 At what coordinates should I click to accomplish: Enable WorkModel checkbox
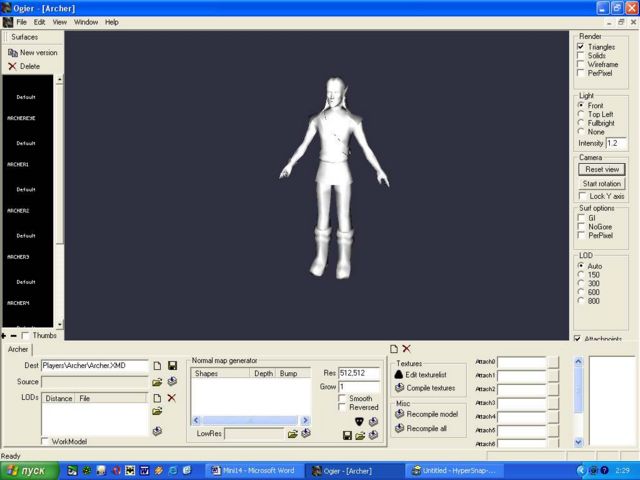45,441
